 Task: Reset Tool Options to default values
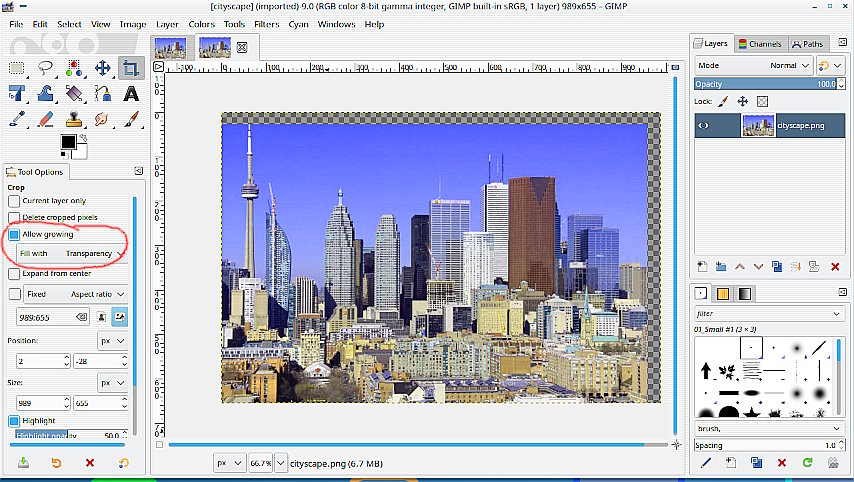(x=124, y=463)
